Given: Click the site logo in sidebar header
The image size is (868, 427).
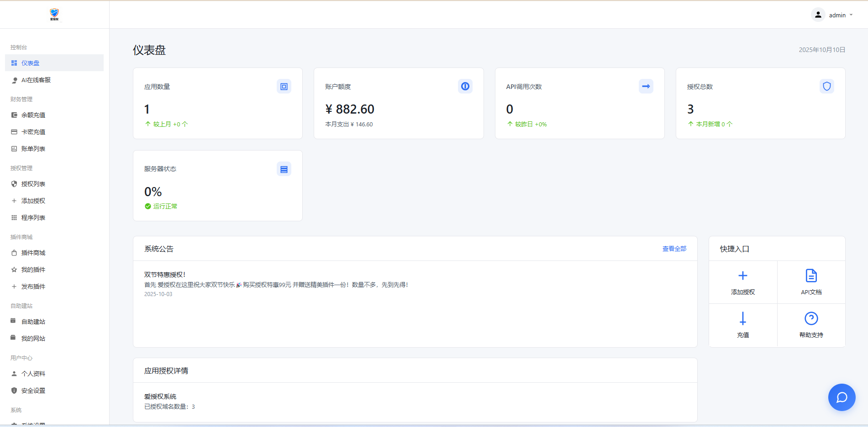Looking at the screenshot, I should coord(54,15).
